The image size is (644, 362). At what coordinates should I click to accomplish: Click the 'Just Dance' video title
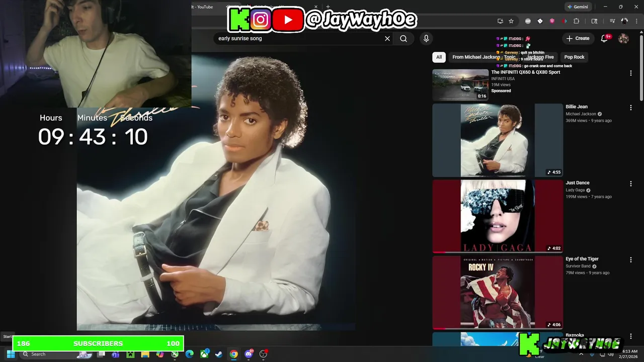[x=578, y=183]
